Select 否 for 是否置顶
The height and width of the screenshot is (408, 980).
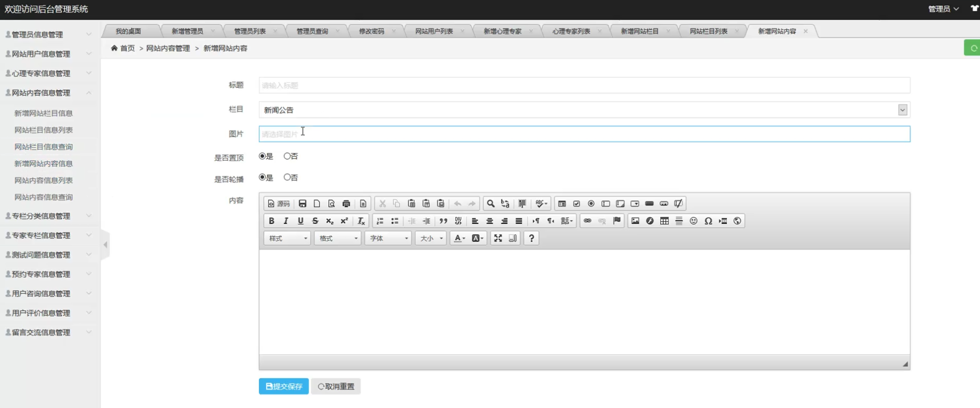coord(287,156)
